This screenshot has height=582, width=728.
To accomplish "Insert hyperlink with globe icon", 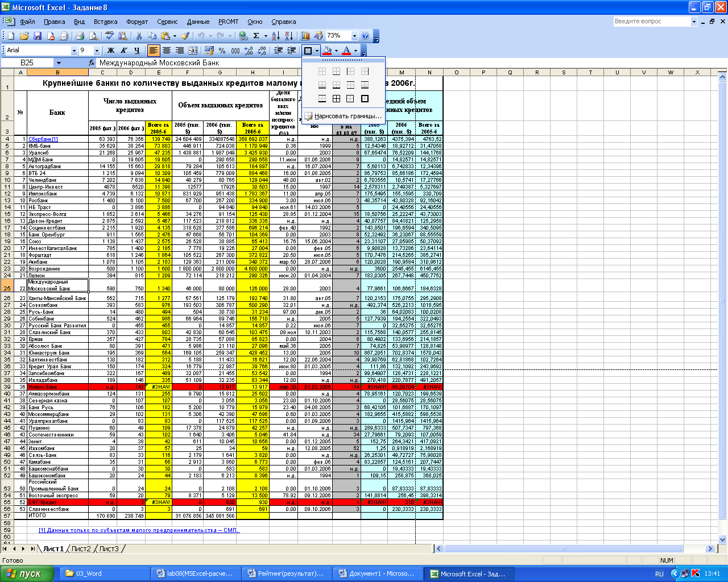I will (x=243, y=36).
